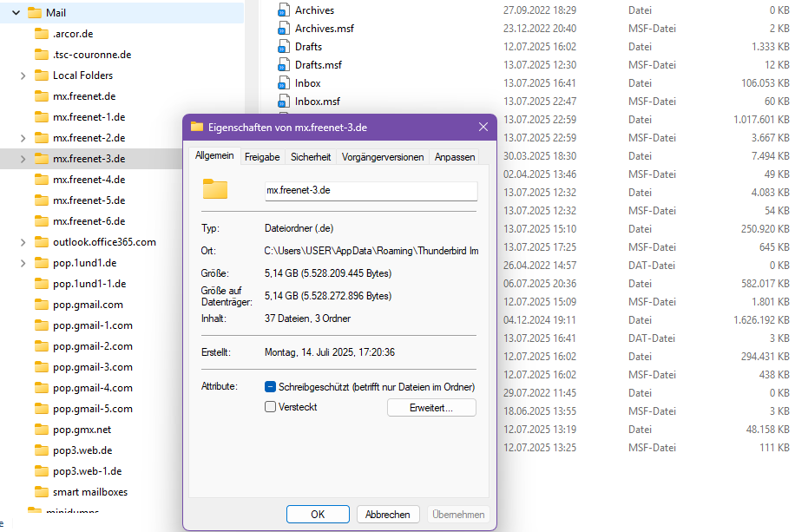Screen dimensions: 795x532
Task: Switch to the Sicherheit tab
Action: pyautogui.click(x=311, y=157)
